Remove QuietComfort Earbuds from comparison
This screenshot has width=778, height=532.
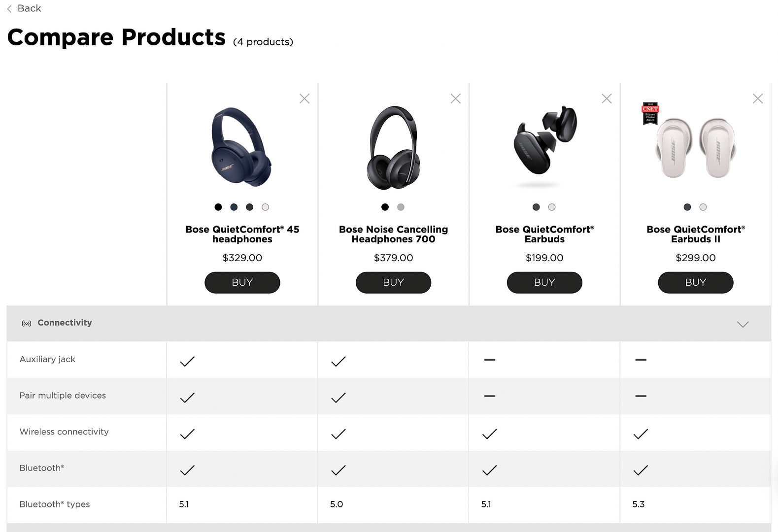(607, 99)
